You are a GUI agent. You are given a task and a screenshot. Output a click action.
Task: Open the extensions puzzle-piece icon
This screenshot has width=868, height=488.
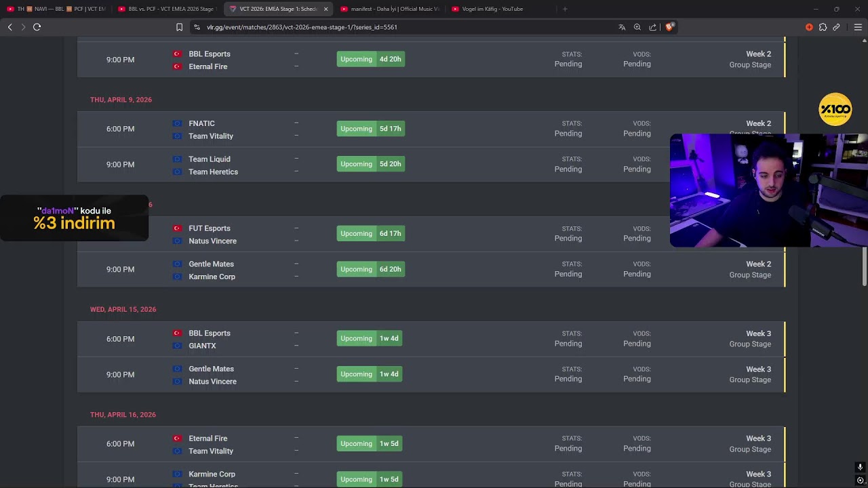tap(823, 27)
